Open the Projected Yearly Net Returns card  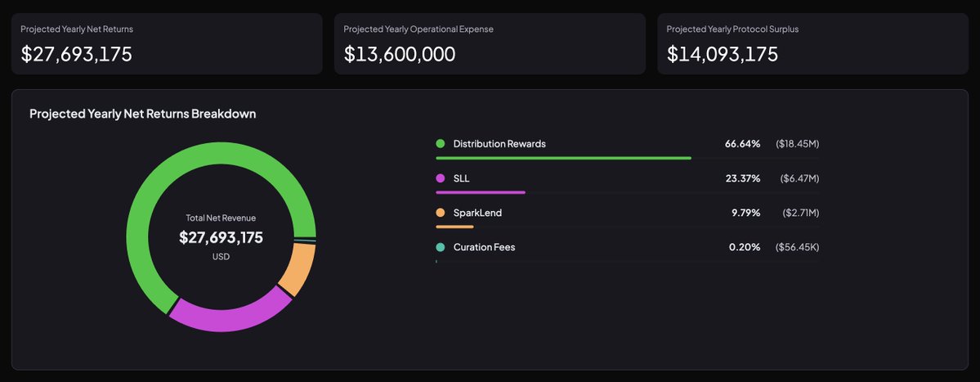pyautogui.click(x=167, y=43)
